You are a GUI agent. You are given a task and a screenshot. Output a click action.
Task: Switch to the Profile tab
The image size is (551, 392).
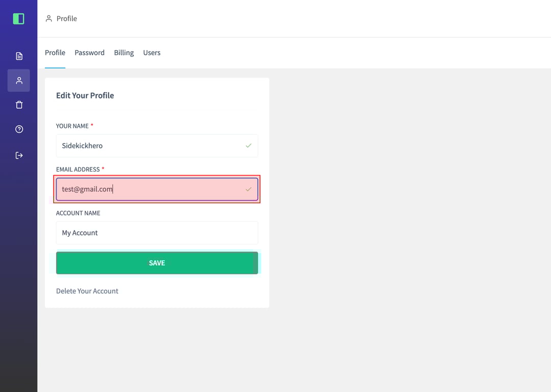(x=55, y=53)
